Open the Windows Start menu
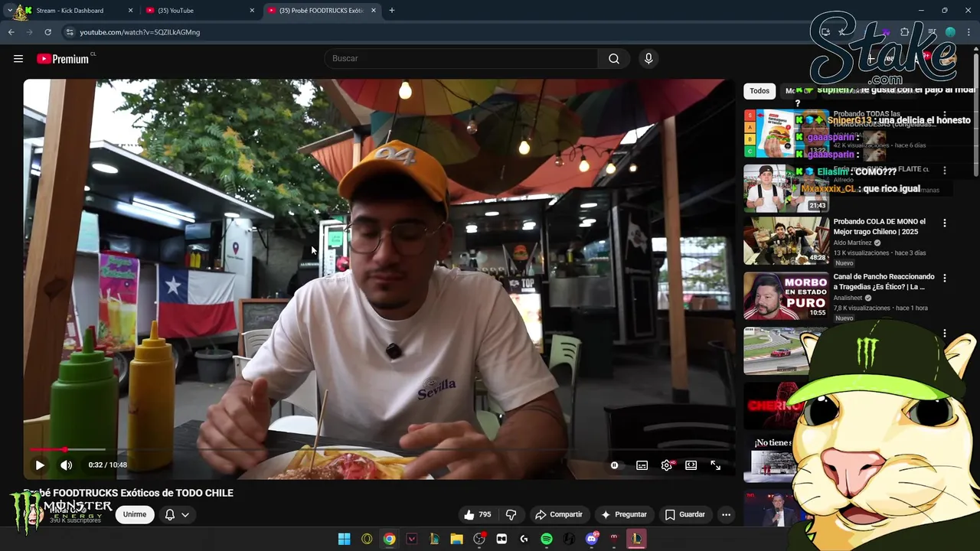 click(345, 539)
